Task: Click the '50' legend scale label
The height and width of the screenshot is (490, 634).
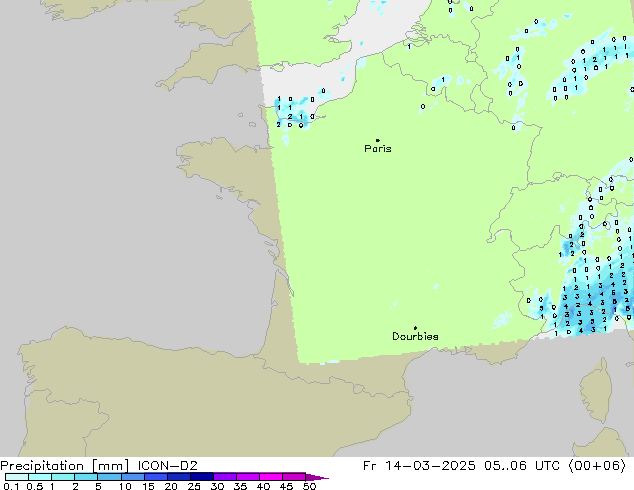Action: (x=309, y=486)
